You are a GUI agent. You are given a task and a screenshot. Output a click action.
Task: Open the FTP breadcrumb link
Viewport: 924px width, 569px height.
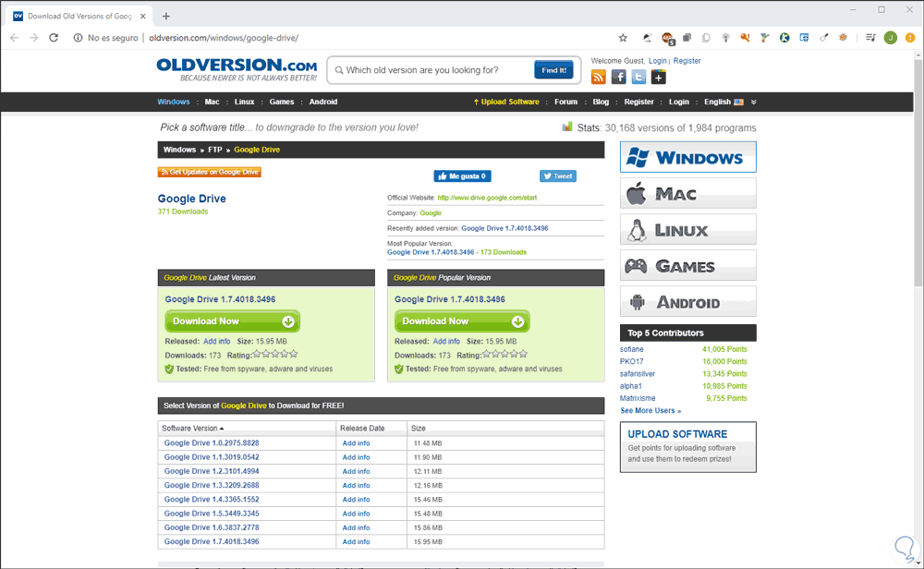[215, 150]
